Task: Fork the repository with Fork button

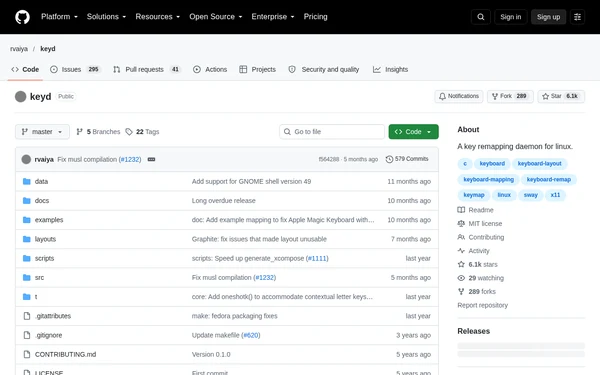Action: click(510, 96)
